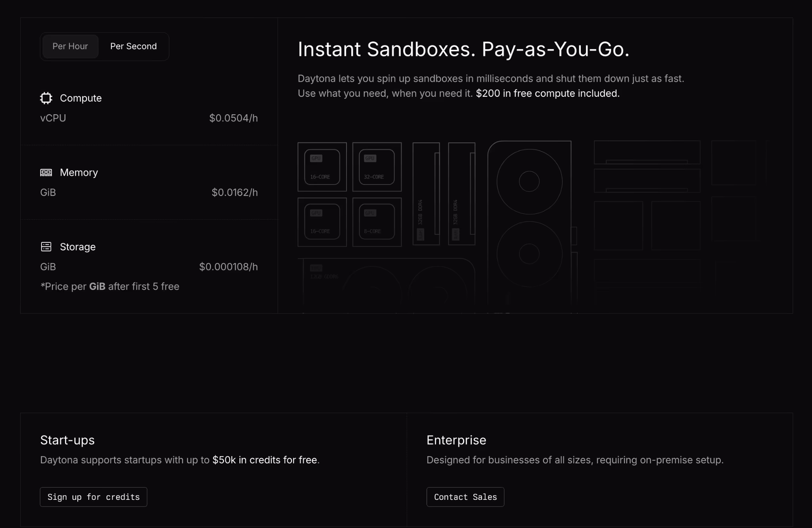Select the vCPU price $0.0504/h
This screenshot has width=812, height=528.
tap(233, 118)
